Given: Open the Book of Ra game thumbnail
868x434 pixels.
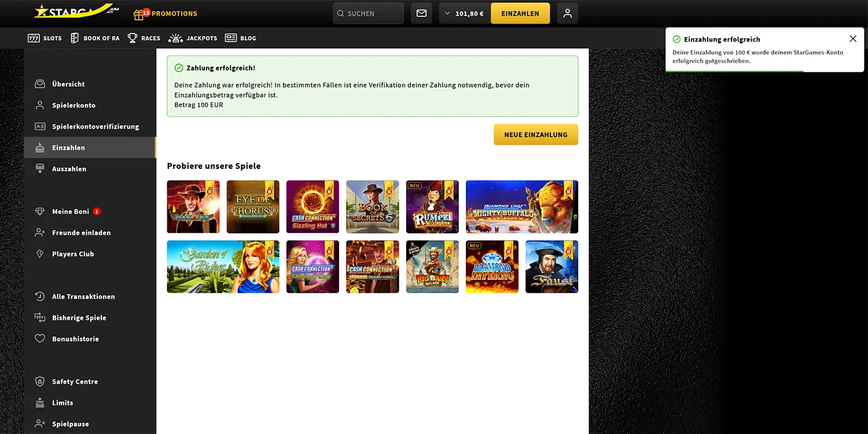Looking at the screenshot, I should 193,207.
